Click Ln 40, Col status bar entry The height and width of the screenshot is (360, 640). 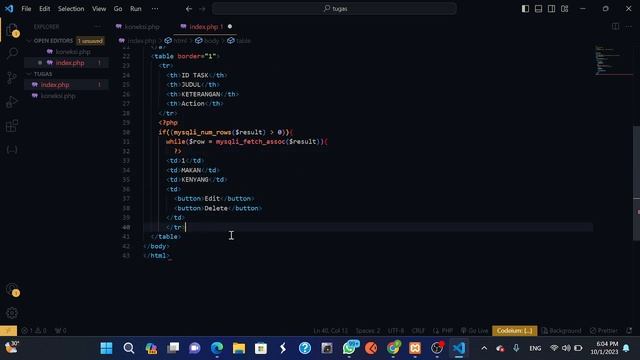[331, 331]
